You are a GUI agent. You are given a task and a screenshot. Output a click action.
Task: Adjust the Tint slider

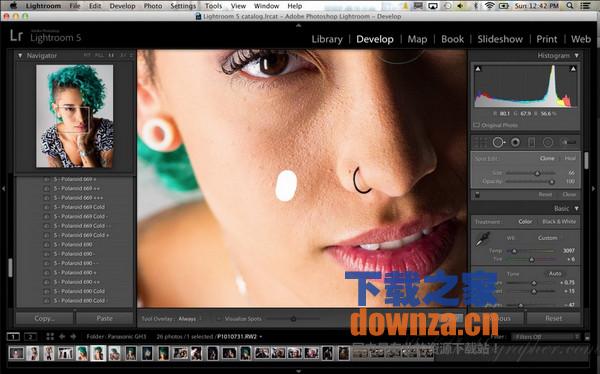pos(532,259)
